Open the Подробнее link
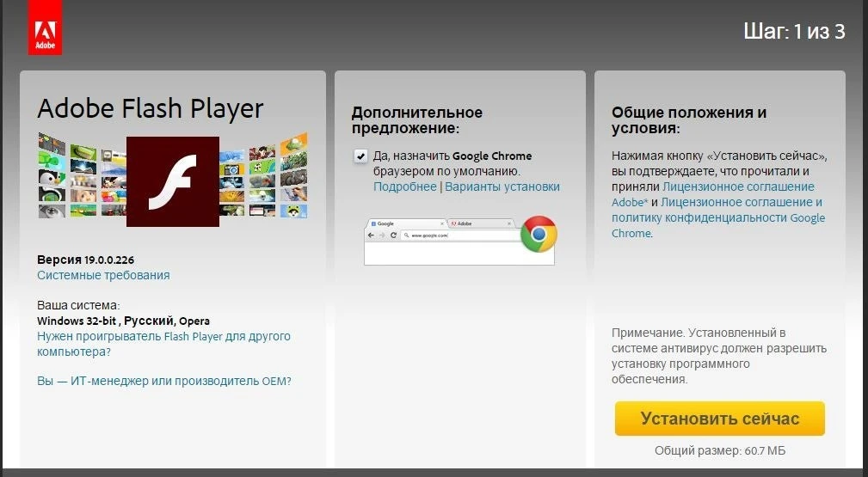 coord(404,187)
